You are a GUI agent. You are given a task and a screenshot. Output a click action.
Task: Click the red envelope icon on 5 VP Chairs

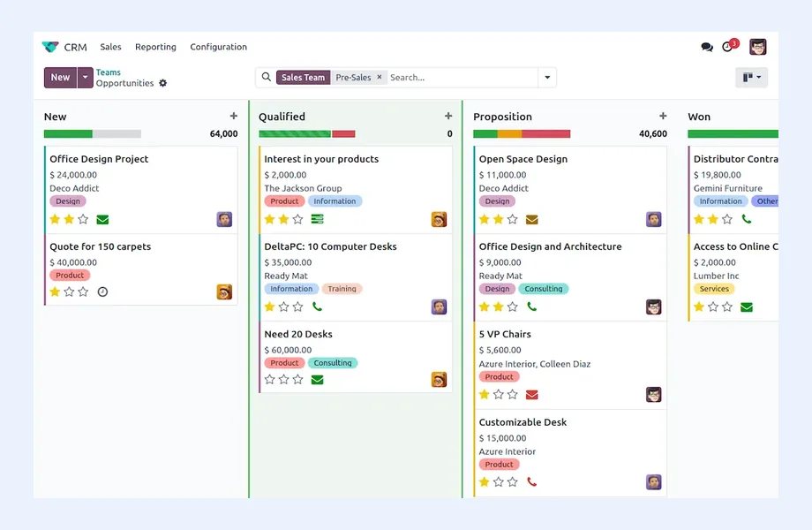click(x=532, y=395)
